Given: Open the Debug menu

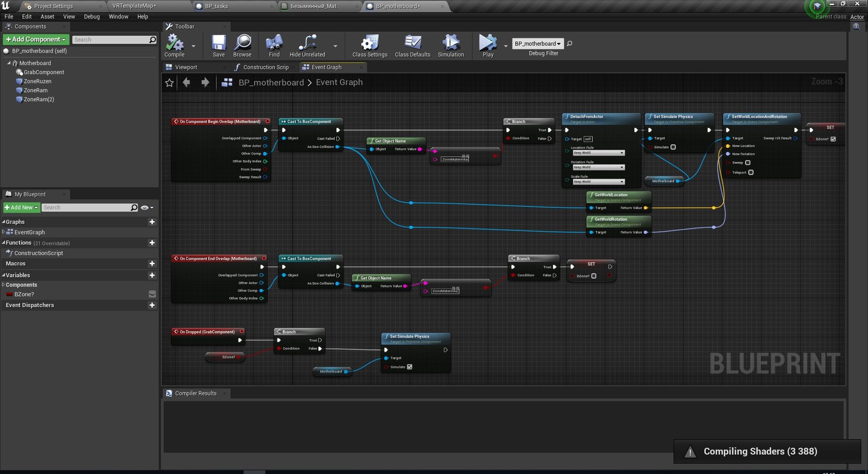Looking at the screenshot, I should [x=92, y=17].
